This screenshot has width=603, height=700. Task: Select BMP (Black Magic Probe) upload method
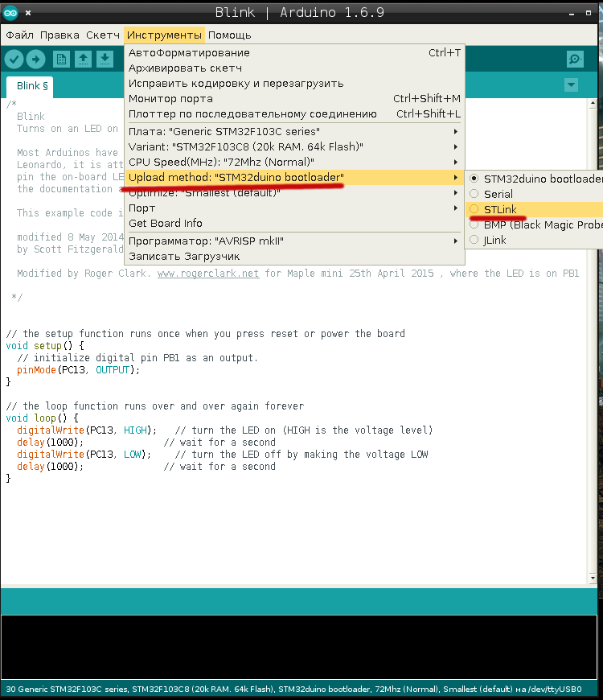pos(534,224)
